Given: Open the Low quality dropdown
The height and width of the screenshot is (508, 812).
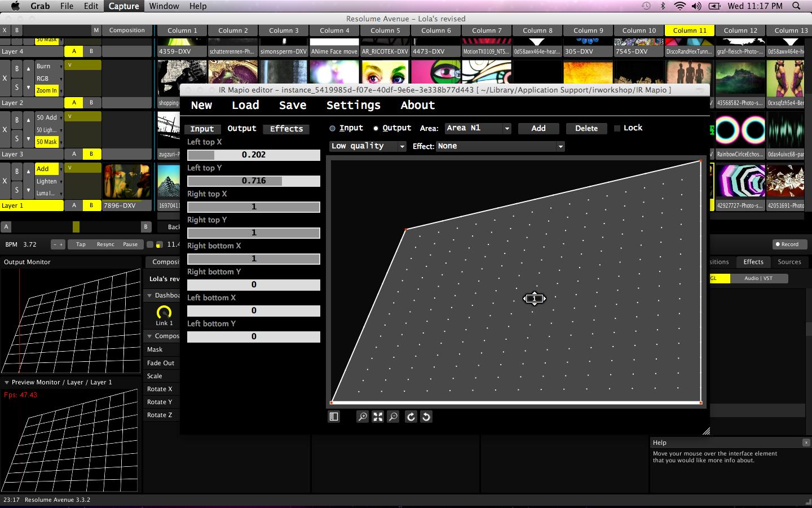Looking at the screenshot, I should click(368, 146).
